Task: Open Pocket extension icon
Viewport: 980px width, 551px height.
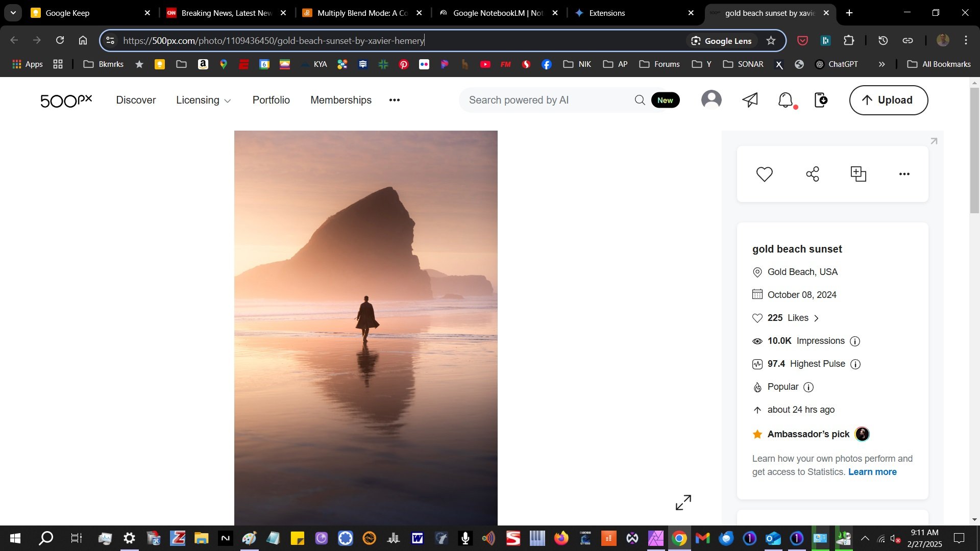Action: coord(802,40)
